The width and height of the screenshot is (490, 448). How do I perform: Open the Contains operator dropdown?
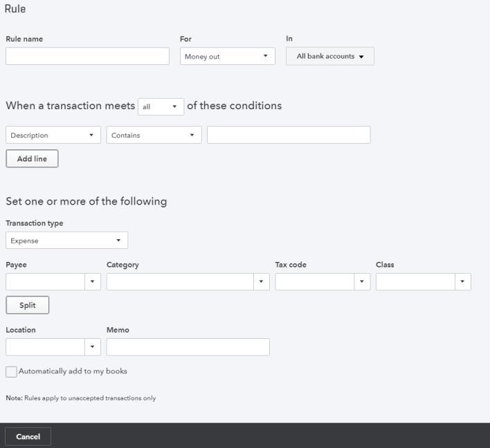[154, 135]
